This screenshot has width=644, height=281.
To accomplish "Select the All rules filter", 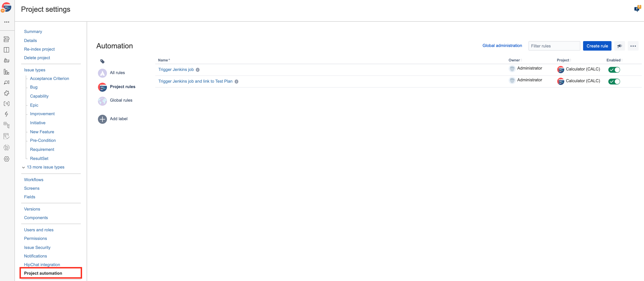I will (117, 73).
